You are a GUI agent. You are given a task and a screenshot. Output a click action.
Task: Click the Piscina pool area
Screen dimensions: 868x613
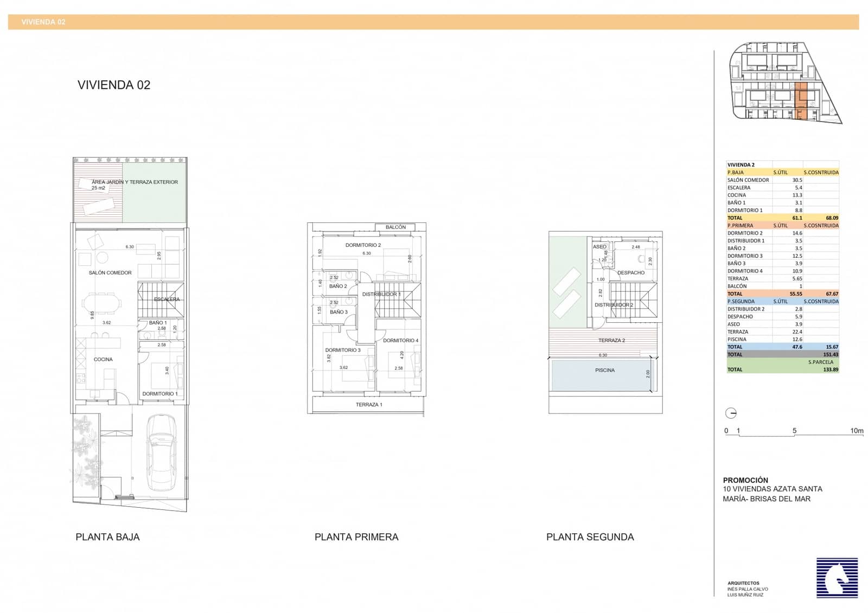click(604, 374)
